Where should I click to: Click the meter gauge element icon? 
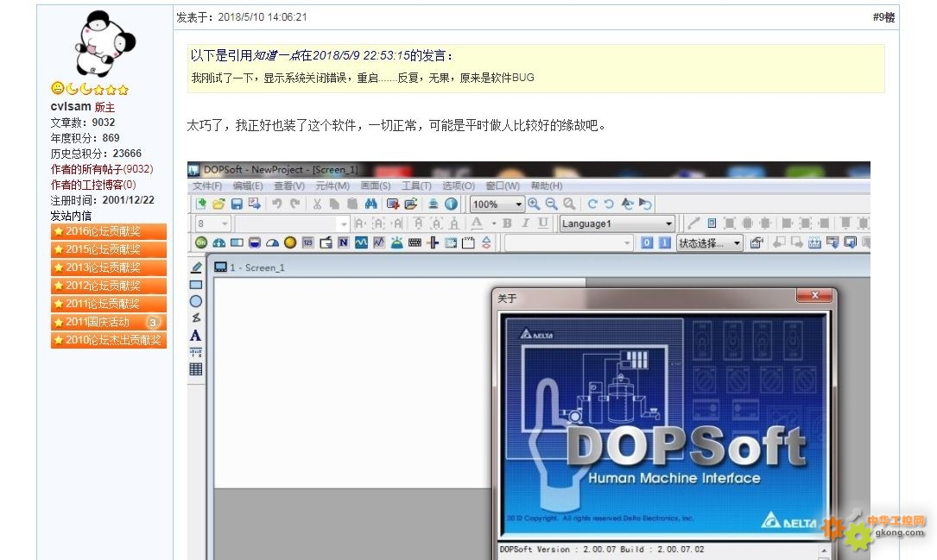pos(219,242)
